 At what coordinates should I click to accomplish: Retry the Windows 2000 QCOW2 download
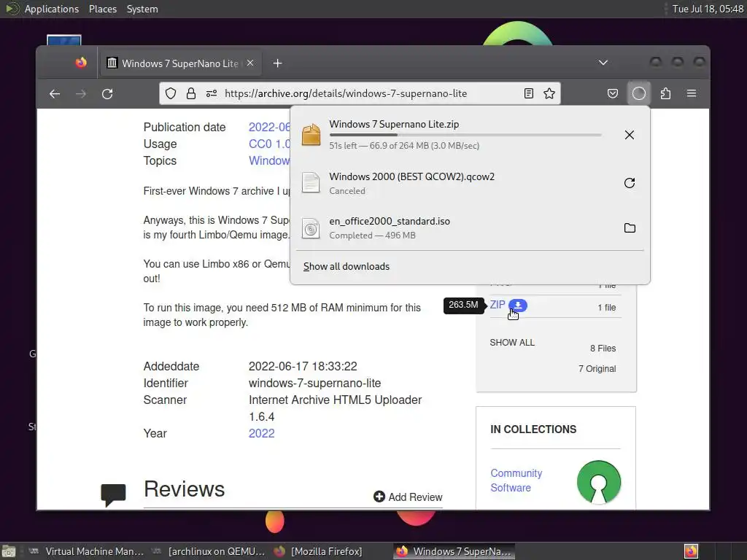(x=630, y=183)
